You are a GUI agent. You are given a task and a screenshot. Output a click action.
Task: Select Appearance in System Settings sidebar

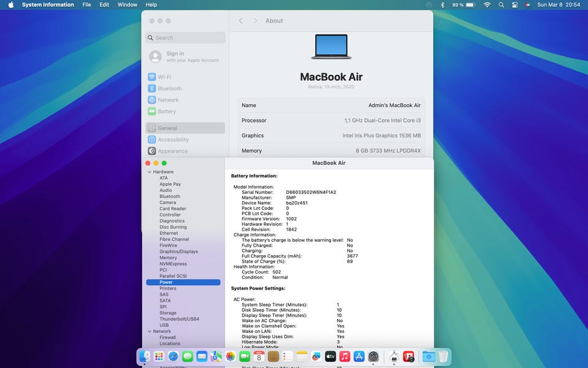pyautogui.click(x=185, y=151)
